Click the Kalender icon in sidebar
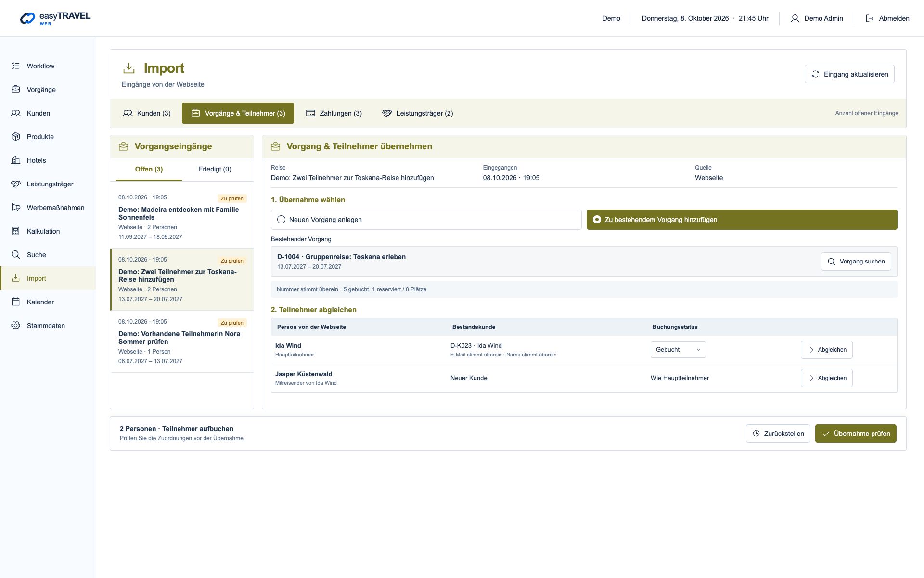Image resolution: width=924 pixels, height=578 pixels. click(15, 302)
